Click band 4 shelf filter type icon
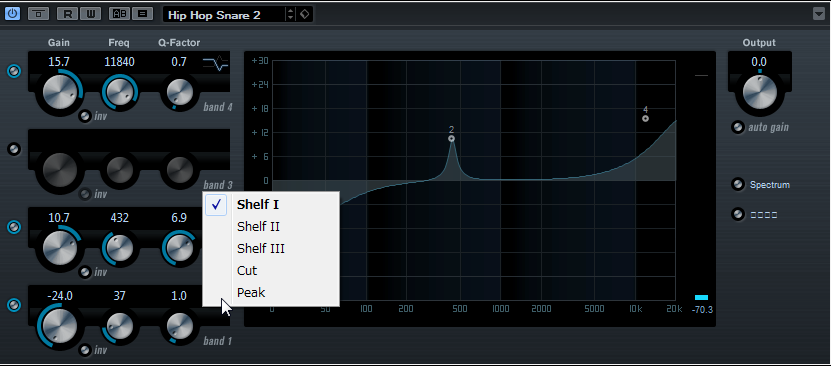 (x=216, y=64)
